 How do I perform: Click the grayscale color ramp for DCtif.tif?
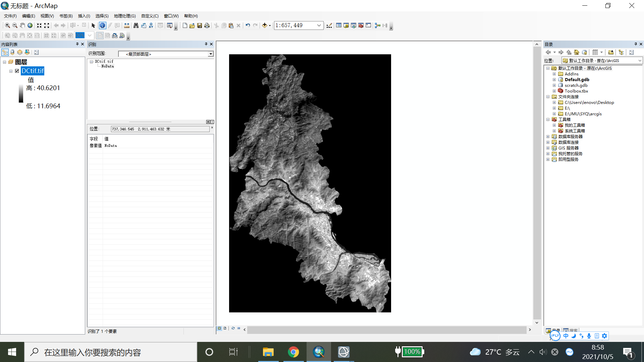21,94
